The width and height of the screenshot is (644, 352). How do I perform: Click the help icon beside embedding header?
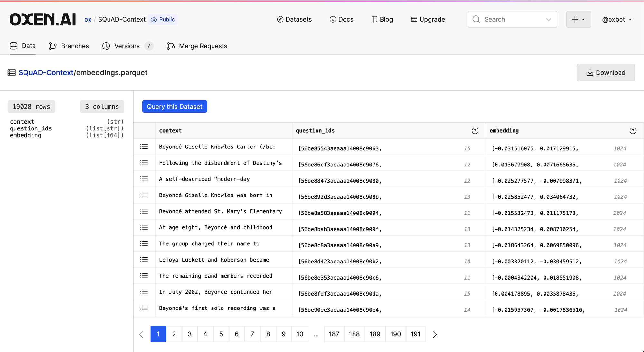pyautogui.click(x=633, y=131)
